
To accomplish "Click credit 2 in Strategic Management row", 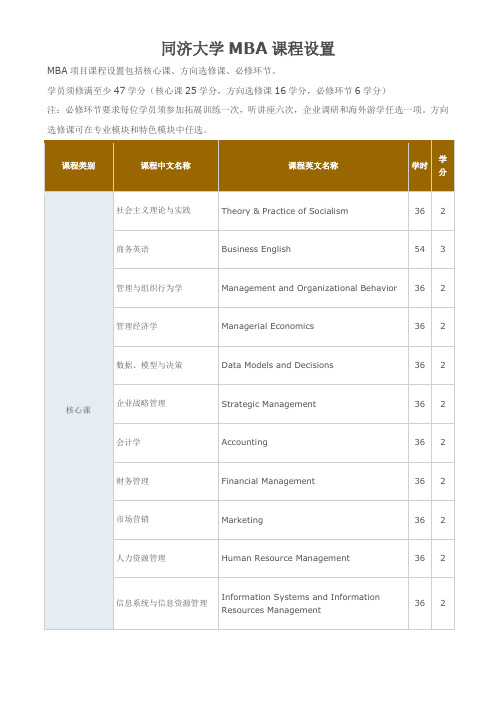I will (443, 404).
